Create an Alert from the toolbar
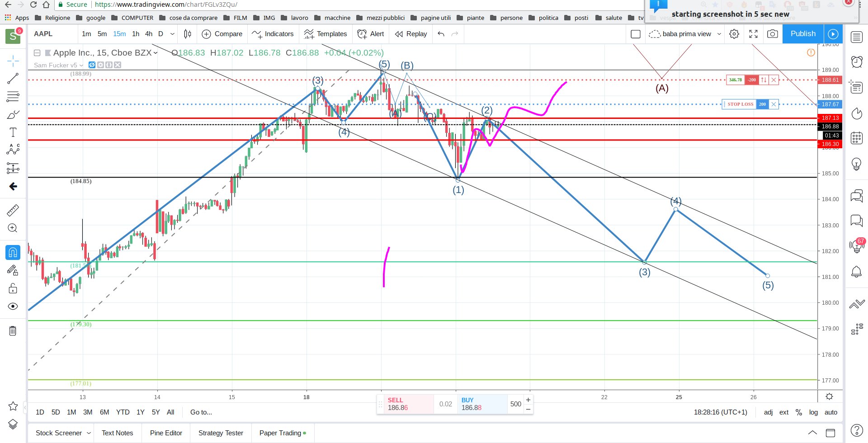 point(371,34)
